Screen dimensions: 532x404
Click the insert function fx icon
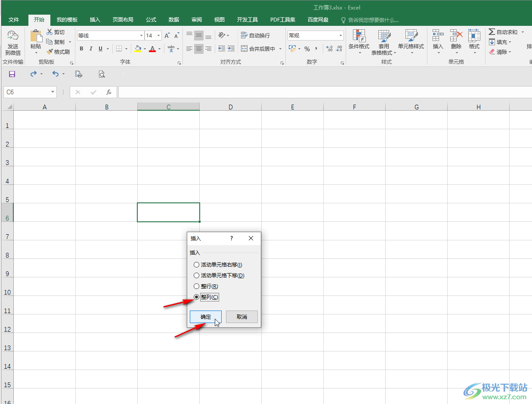[x=109, y=92]
